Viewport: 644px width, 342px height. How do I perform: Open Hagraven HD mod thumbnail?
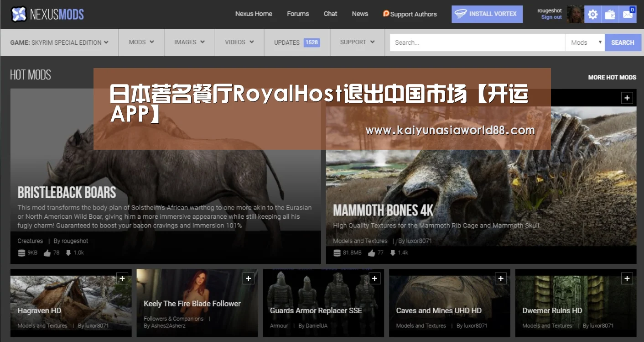(71, 303)
